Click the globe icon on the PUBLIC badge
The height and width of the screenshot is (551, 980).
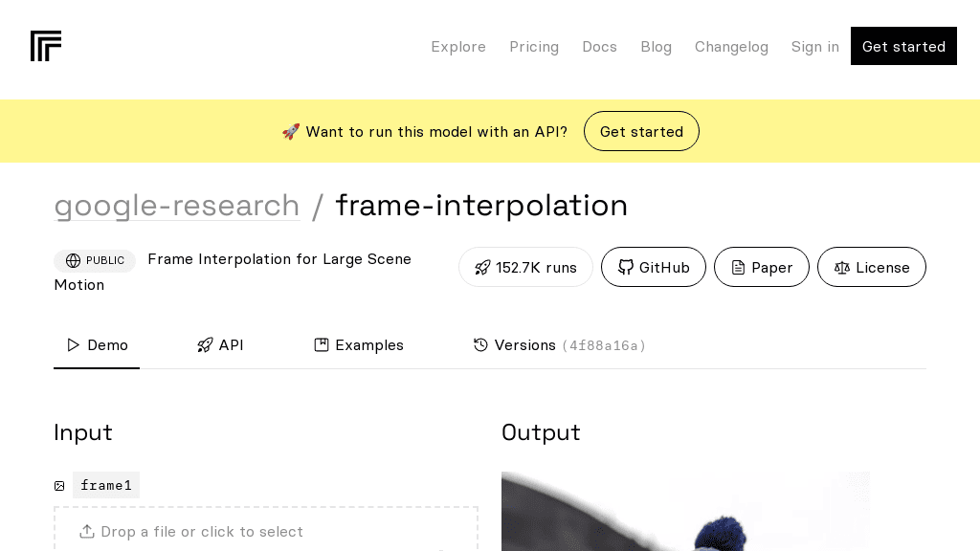pyautogui.click(x=74, y=260)
